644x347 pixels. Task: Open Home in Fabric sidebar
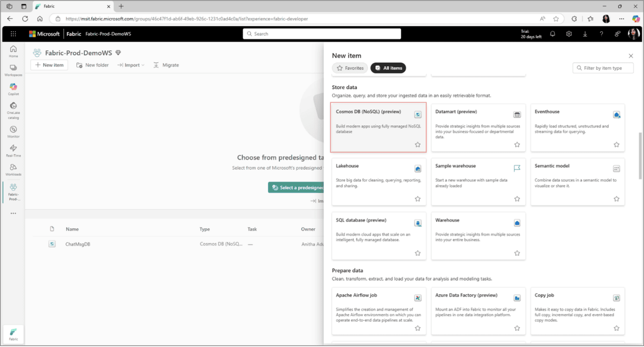click(x=14, y=51)
